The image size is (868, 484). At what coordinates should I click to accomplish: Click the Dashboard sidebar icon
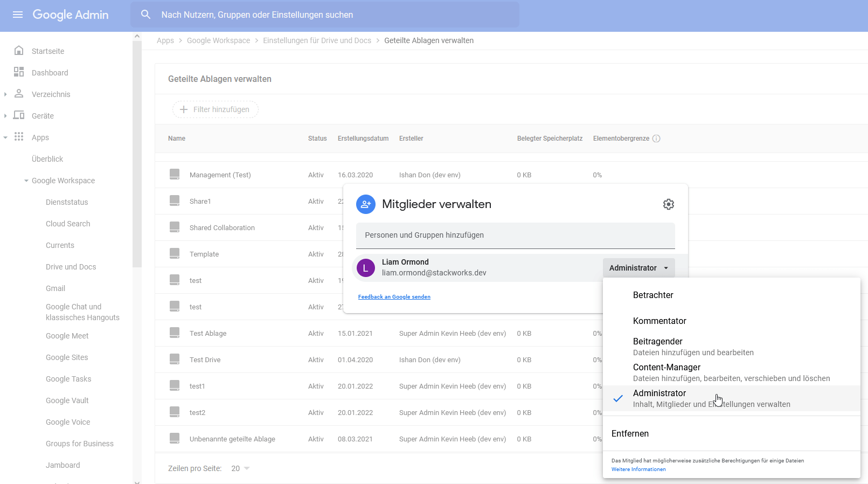pos(19,72)
